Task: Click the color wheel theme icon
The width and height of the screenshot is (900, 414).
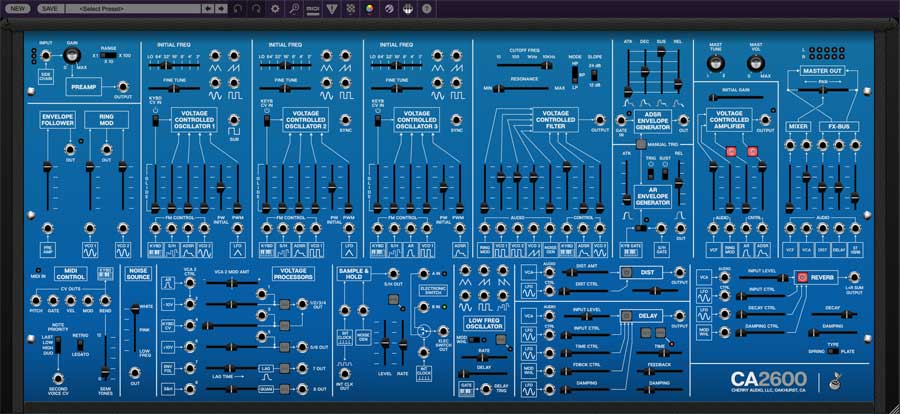Action: [x=369, y=9]
